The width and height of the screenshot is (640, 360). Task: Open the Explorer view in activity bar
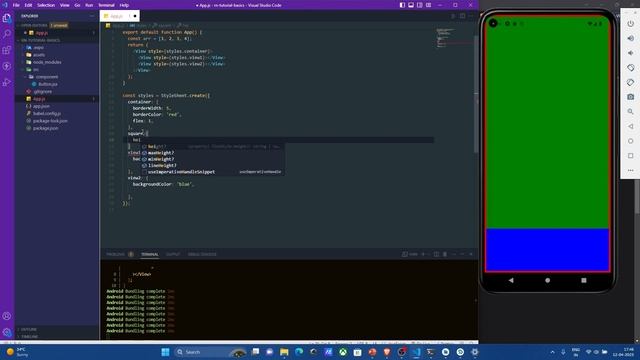[x=7, y=18]
